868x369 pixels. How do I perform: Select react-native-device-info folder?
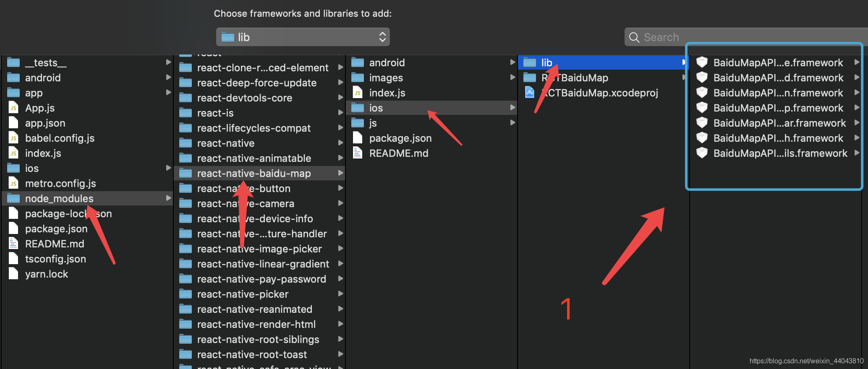point(259,218)
